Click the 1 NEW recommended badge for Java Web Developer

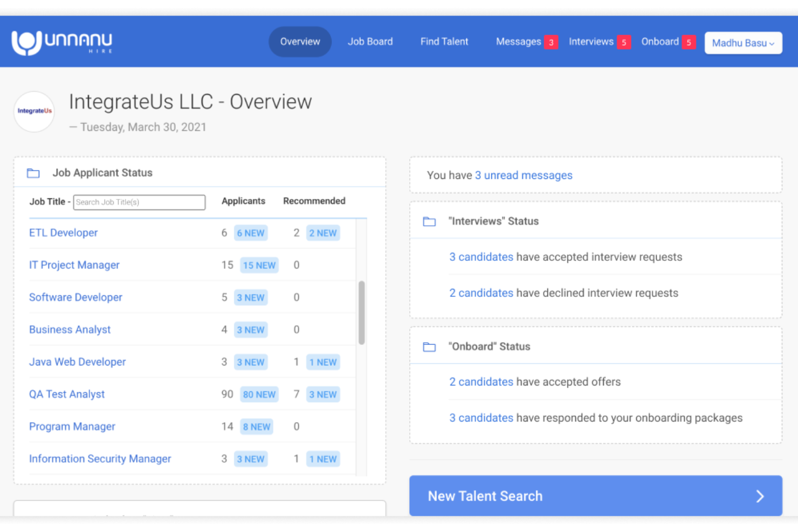[x=323, y=363]
